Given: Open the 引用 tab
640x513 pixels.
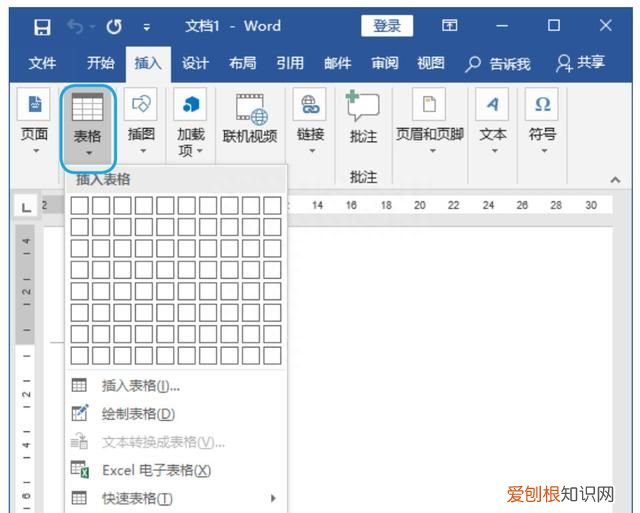Looking at the screenshot, I should click(x=290, y=63).
